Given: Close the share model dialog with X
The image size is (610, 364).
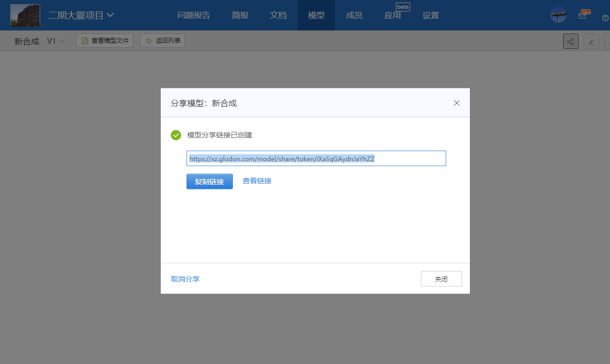Looking at the screenshot, I should (456, 103).
